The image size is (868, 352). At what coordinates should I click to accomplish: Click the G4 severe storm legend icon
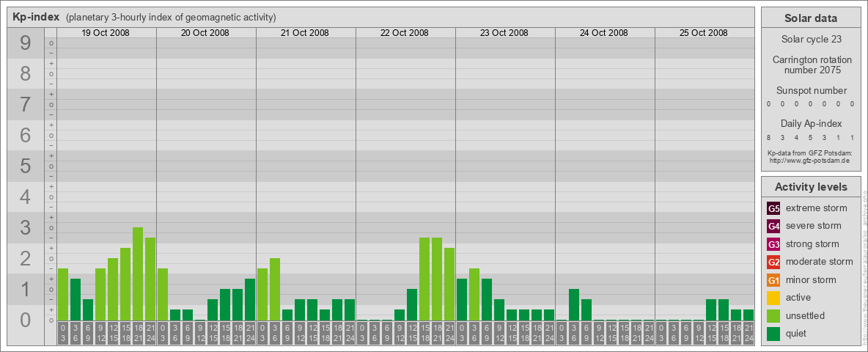point(773,226)
